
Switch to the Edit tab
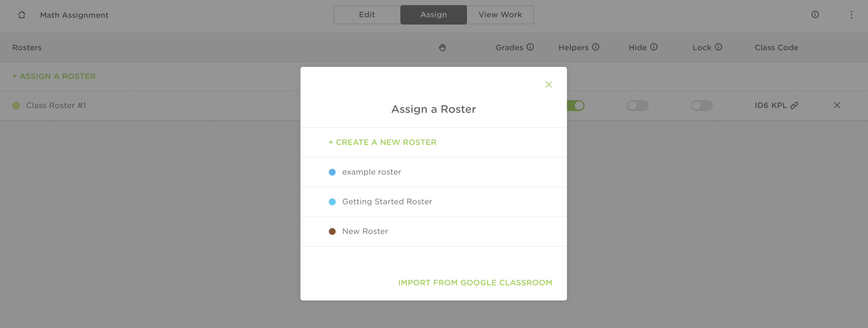[366, 15]
